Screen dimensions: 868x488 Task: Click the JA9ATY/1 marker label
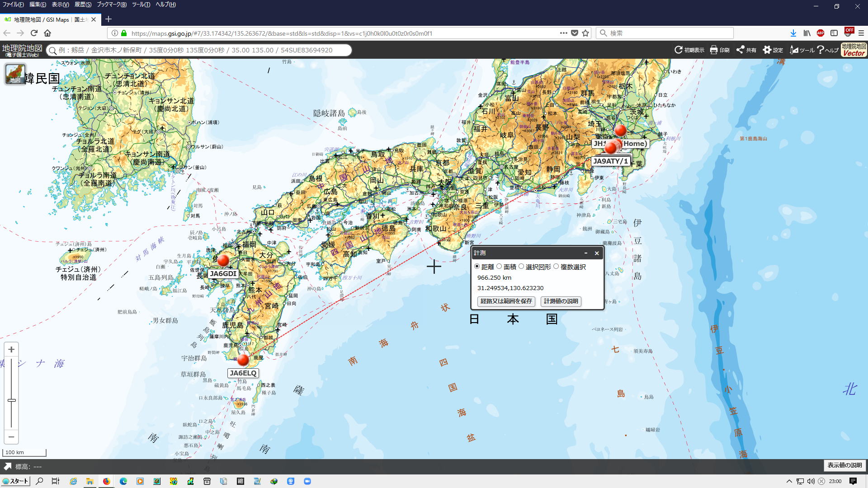tap(610, 161)
